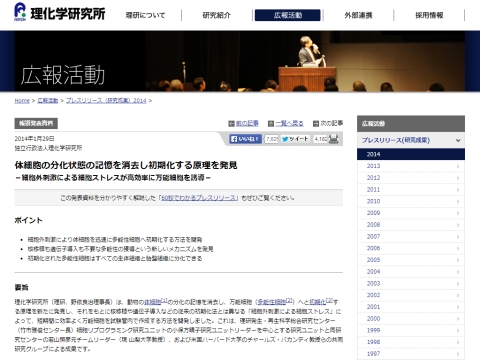Screen dimensions: 480x360
Task: Click the Twitter ツイート button
Action: tap(295, 139)
